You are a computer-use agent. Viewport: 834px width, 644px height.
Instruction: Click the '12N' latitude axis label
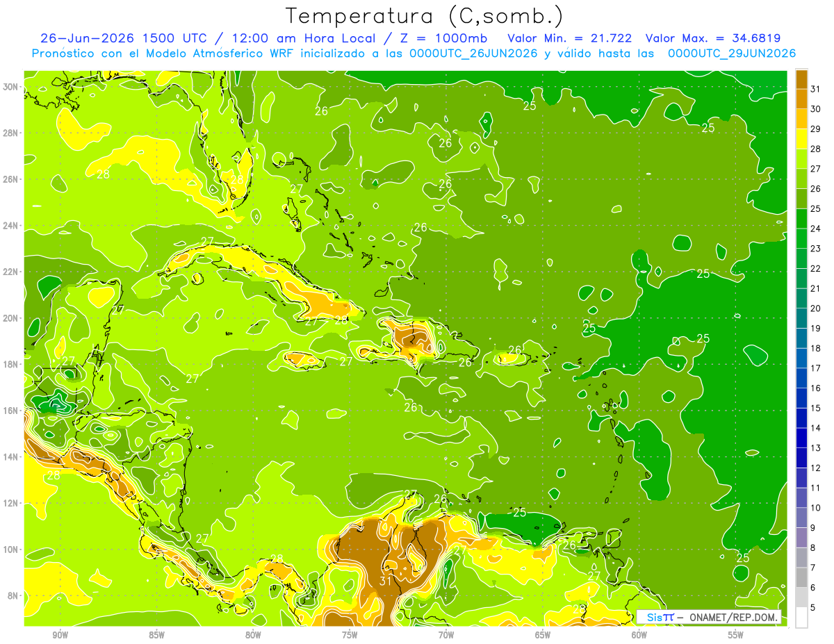(x=12, y=503)
